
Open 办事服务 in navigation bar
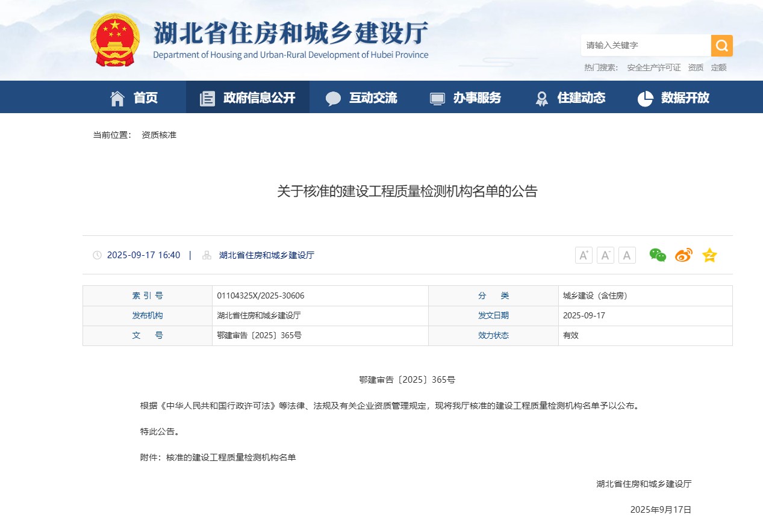[x=466, y=97]
